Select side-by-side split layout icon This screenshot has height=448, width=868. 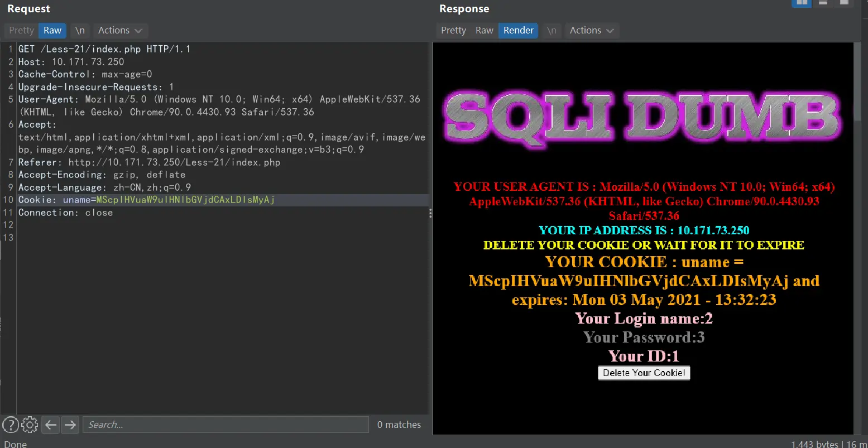(802, 3)
